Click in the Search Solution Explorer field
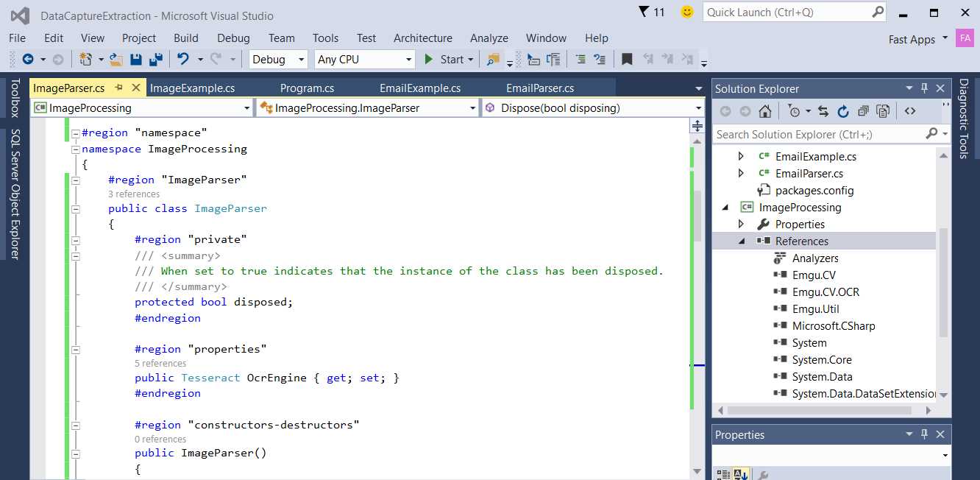 click(809, 134)
